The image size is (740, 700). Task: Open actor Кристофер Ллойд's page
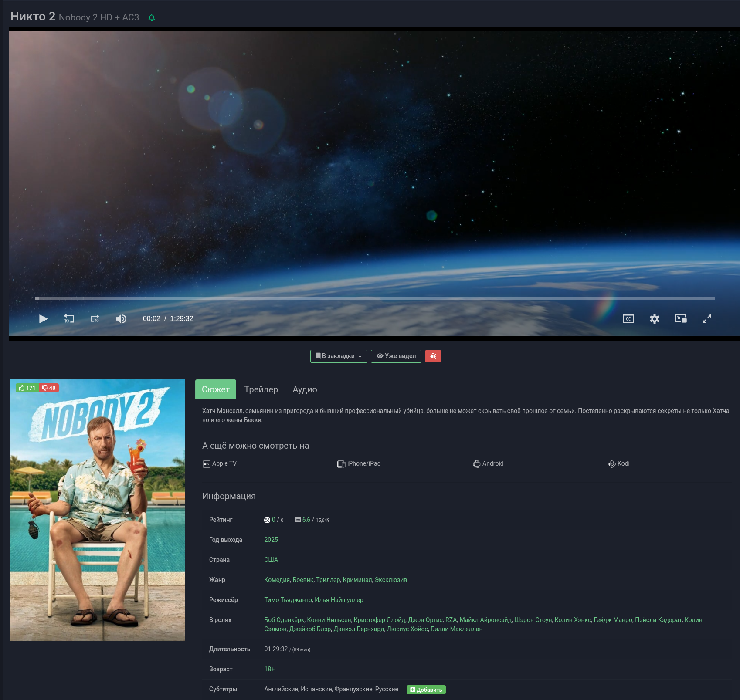[x=380, y=620]
